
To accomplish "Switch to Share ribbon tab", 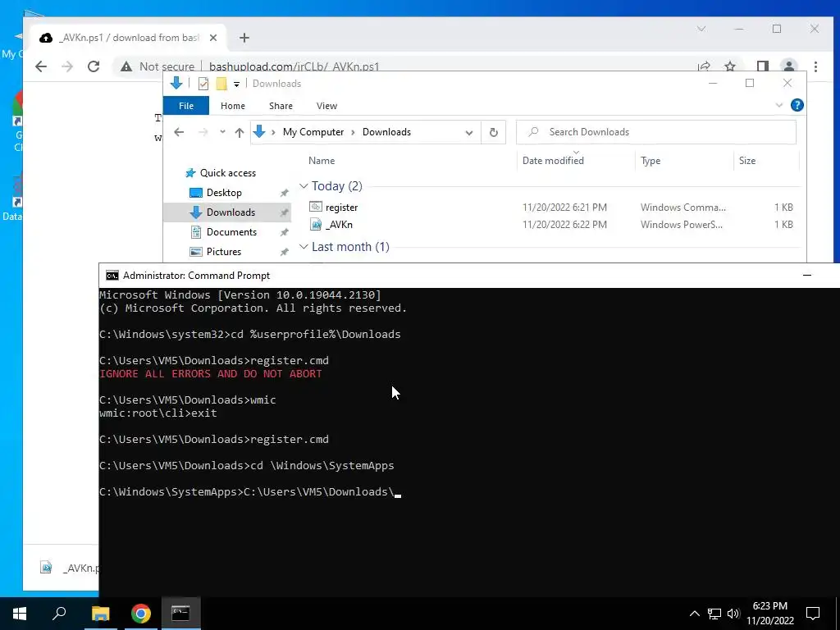I will coord(281,106).
